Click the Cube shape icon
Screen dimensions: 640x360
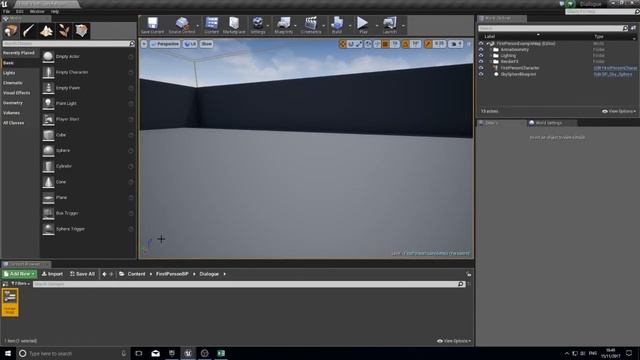48,135
